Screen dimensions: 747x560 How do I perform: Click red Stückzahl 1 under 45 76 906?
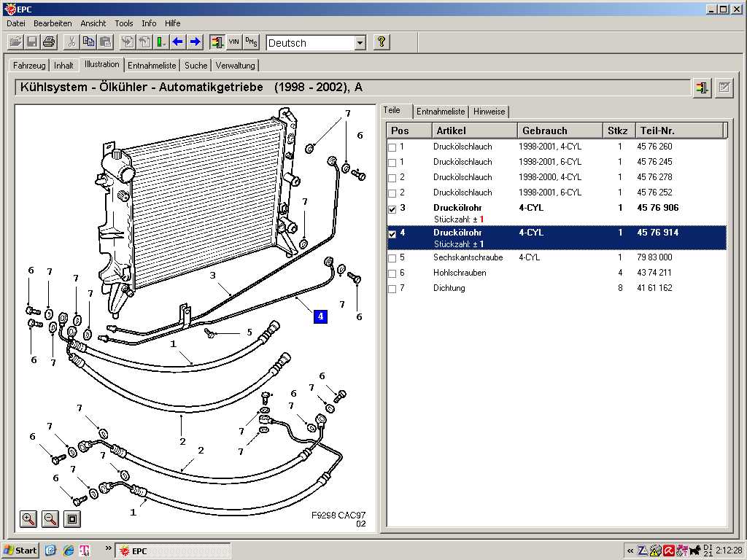pyautogui.click(x=481, y=219)
